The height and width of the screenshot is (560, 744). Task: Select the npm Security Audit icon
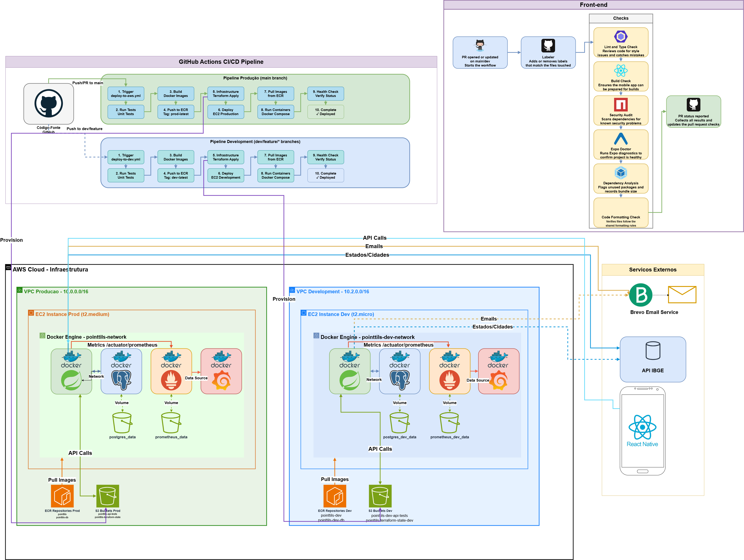620,105
